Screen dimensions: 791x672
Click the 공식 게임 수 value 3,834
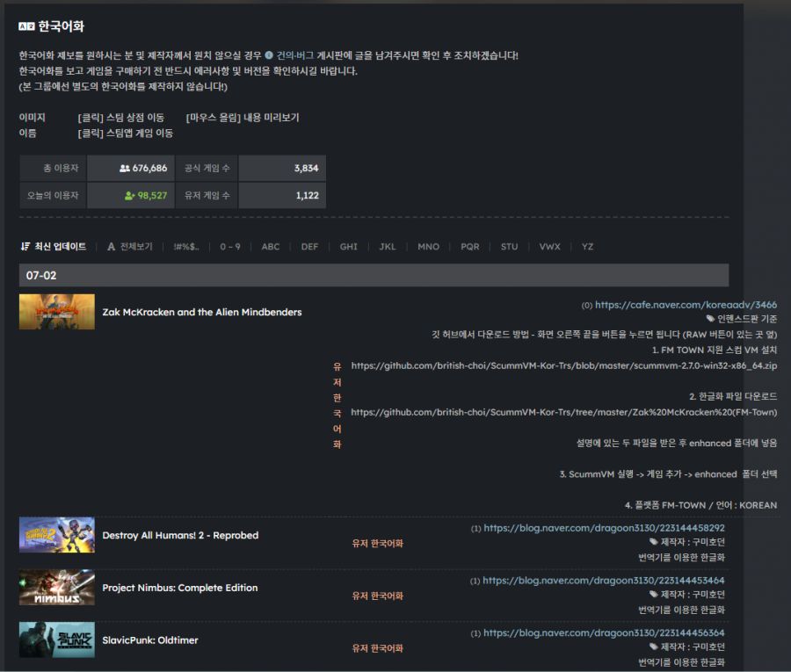pyautogui.click(x=306, y=168)
